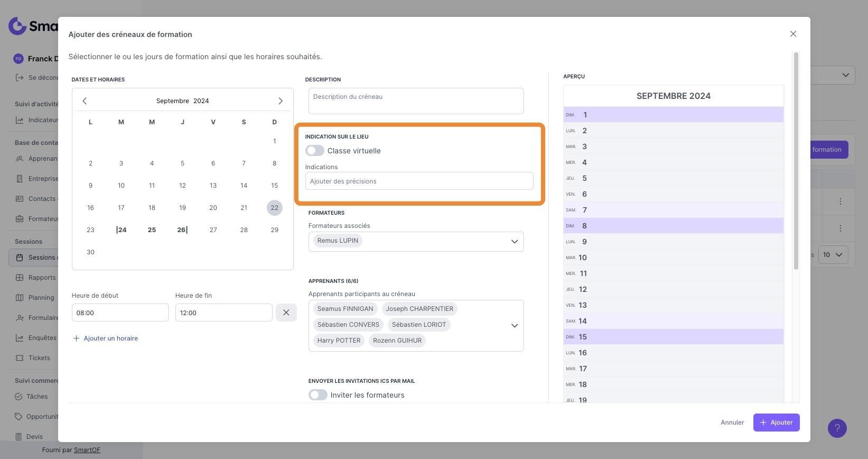
Task: Expand the Formateurs associés dropdown
Action: [x=514, y=242]
